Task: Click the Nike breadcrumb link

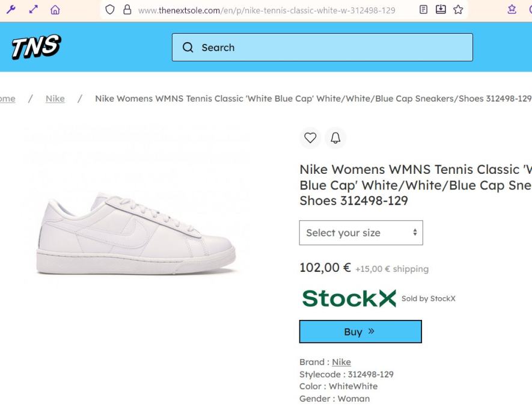Action: [55, 99]
